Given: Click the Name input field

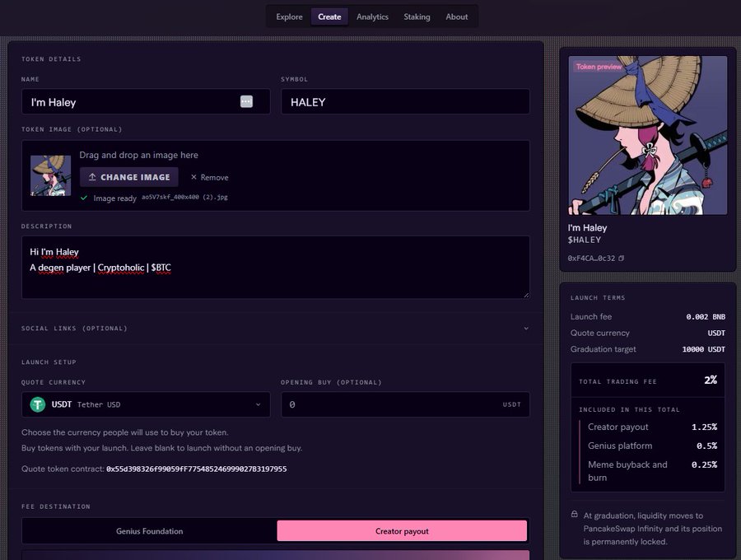Looking at the screenshot, I should (146, 101).
